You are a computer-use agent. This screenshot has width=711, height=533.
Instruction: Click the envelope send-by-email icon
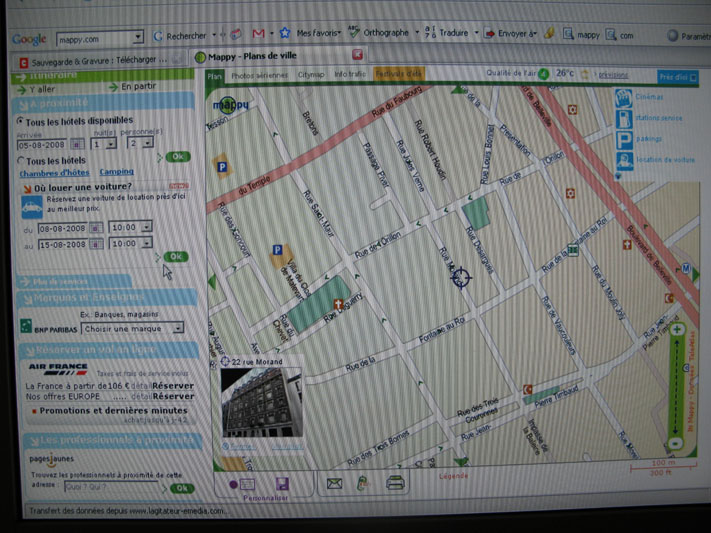pyautogui.click(x=334, y=484)
